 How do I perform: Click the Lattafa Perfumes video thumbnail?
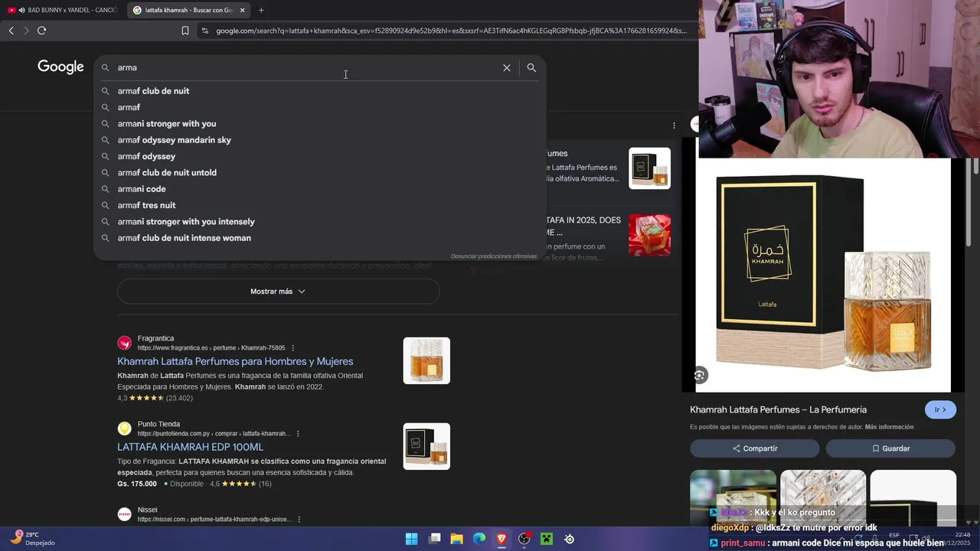pyautogui.click(x=649, y=168)
